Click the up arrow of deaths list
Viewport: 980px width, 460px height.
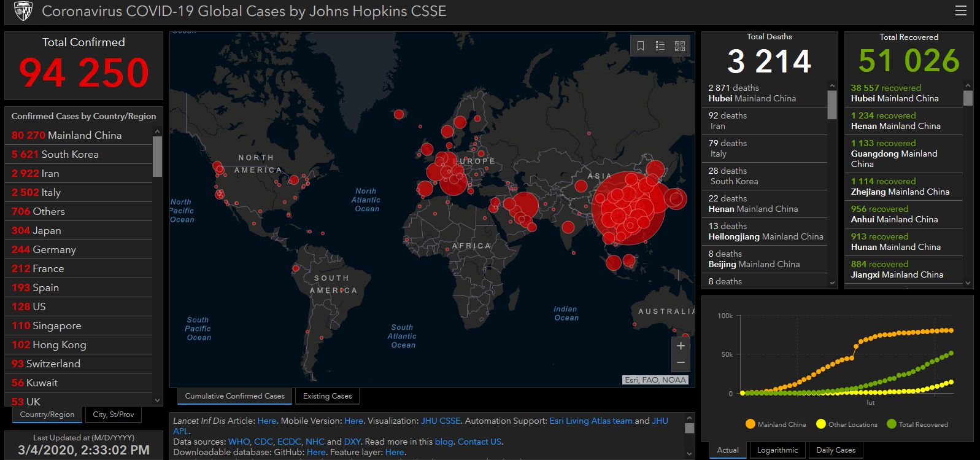[x=832, y=86]
